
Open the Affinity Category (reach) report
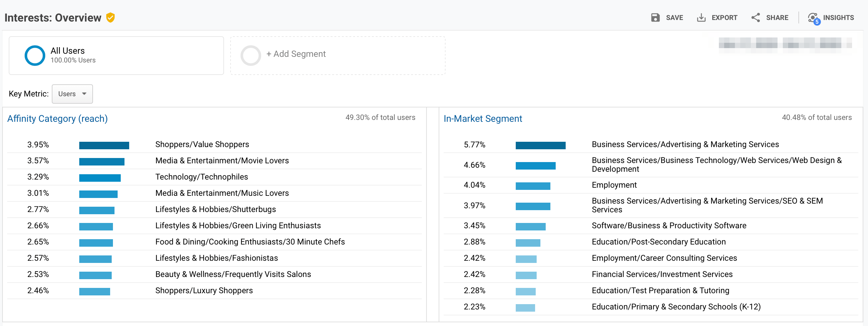[x=57, y=119]
